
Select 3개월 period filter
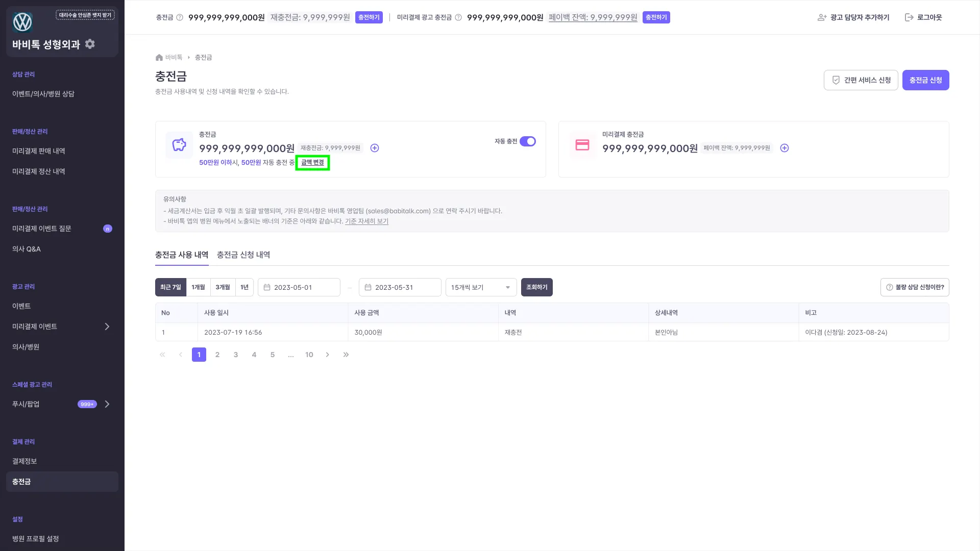tap(223, 287)
